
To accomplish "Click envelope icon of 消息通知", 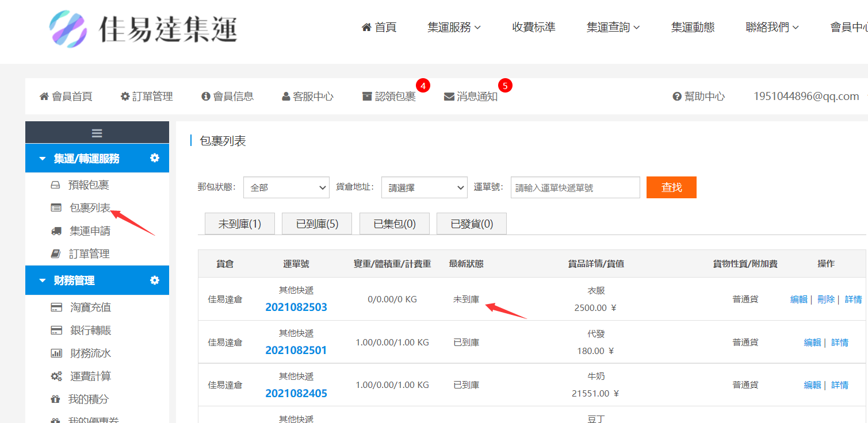I will tap(449, 97).
